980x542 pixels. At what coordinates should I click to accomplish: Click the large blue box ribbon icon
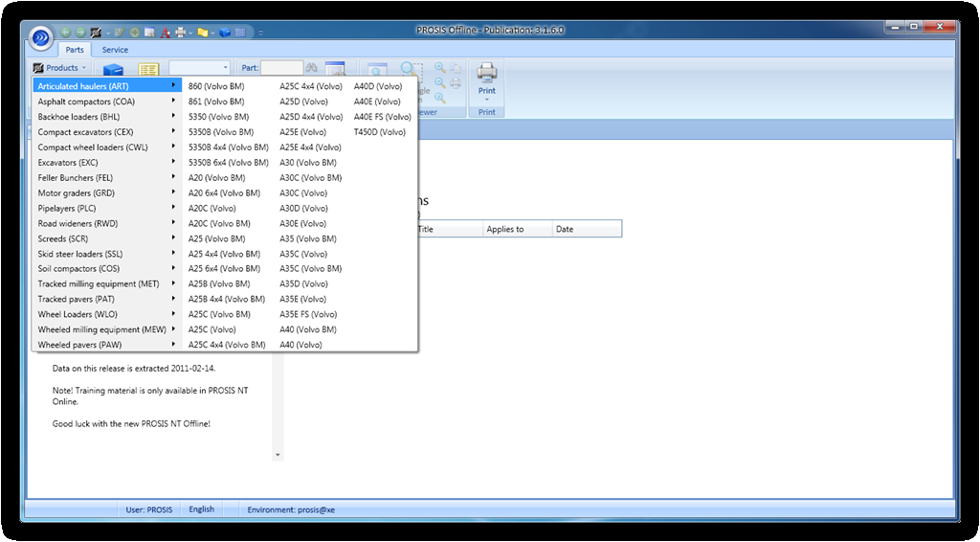pos(113,70)
